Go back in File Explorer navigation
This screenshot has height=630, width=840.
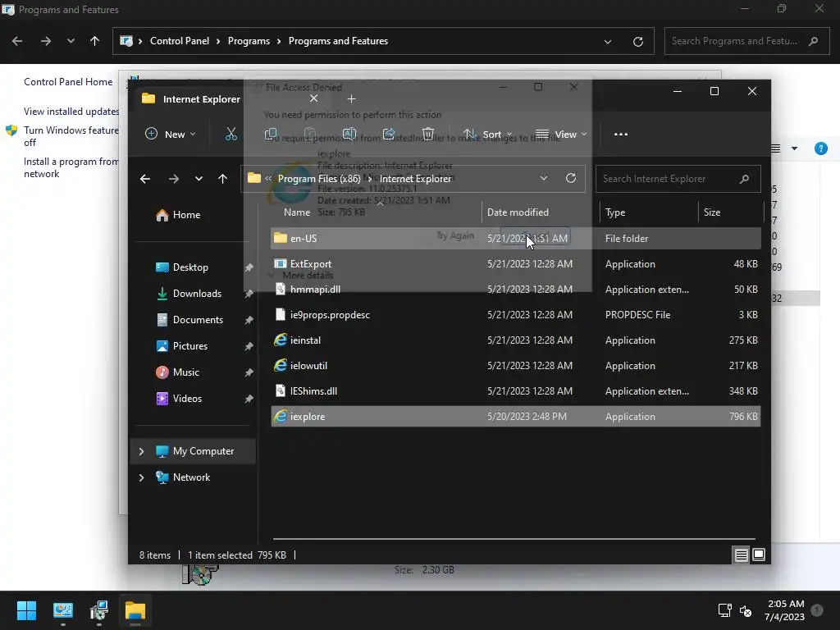pyautogui.click(x=145, y=179)
